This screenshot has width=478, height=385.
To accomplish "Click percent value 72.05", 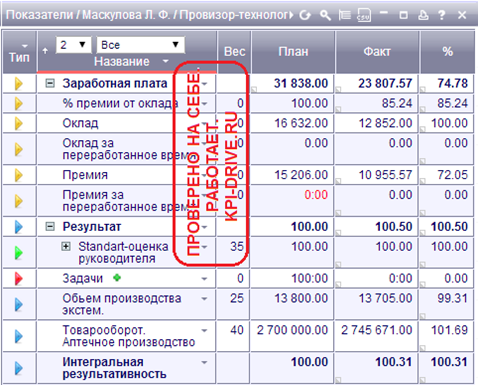I will (x=453, y=175).
